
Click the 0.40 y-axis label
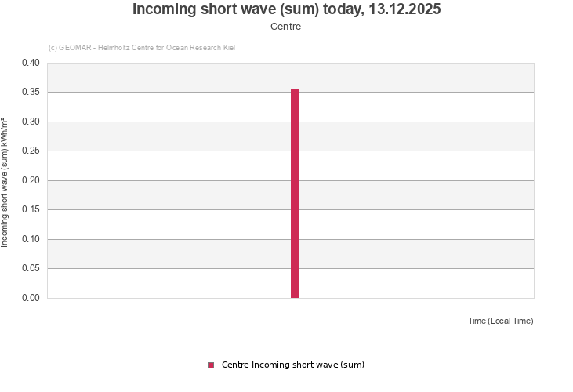pos(31,63)
